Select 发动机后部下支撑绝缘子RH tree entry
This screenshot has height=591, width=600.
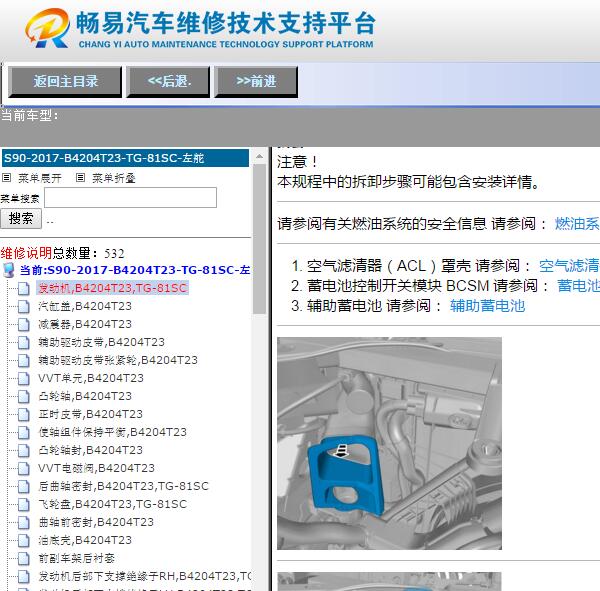(x=145, y=576)
